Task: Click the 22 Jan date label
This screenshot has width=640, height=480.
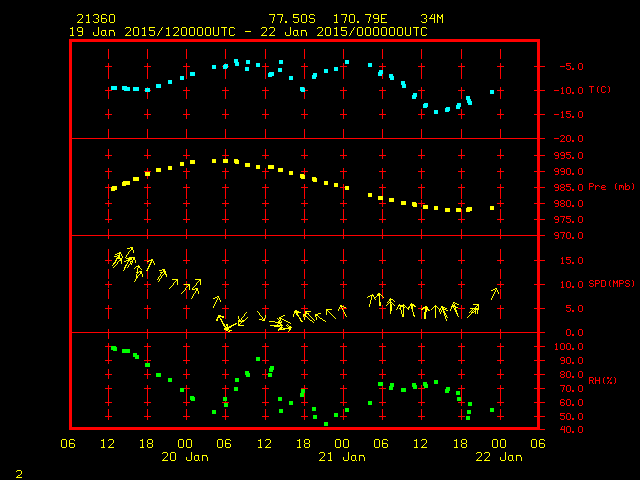Action: point(499,457)
